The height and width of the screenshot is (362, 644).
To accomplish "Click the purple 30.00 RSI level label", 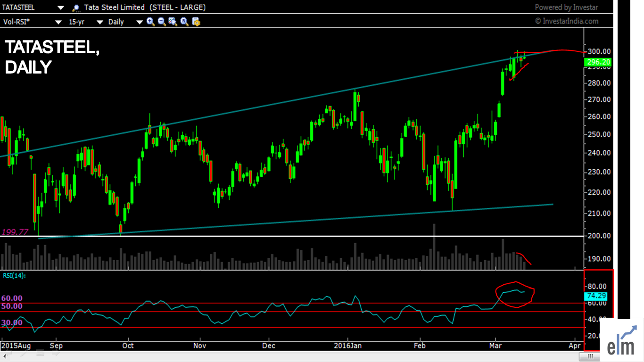I will tap(12, 322).
